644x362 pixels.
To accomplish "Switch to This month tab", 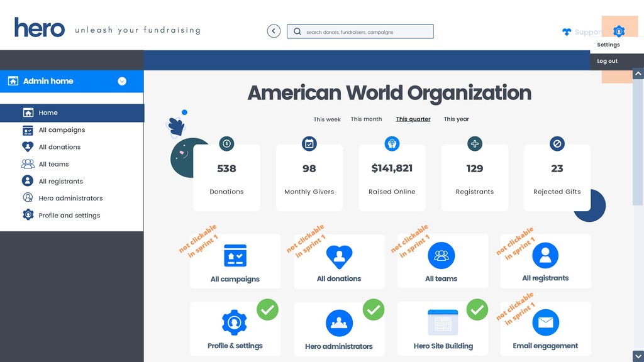I will 367,119.
